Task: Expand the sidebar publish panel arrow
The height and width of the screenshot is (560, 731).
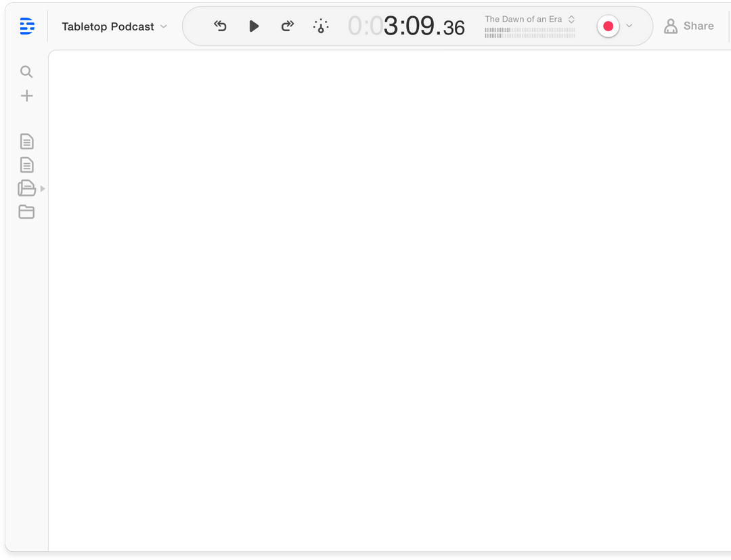Action: click(43, 189)
